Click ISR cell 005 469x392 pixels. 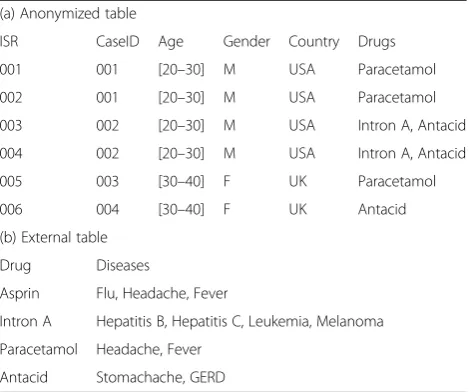coord(11,182)
